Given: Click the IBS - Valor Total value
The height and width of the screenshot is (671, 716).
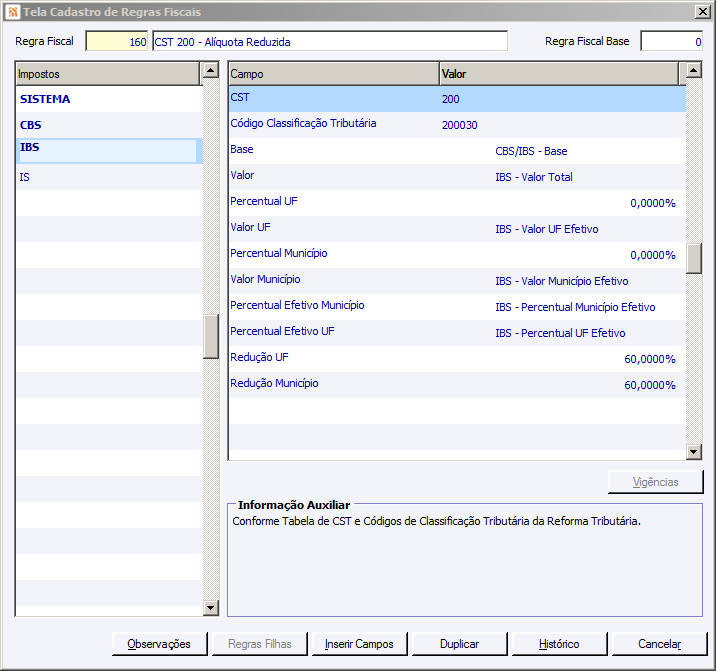Looking at the screenshot, I should [x=534, y=177].
